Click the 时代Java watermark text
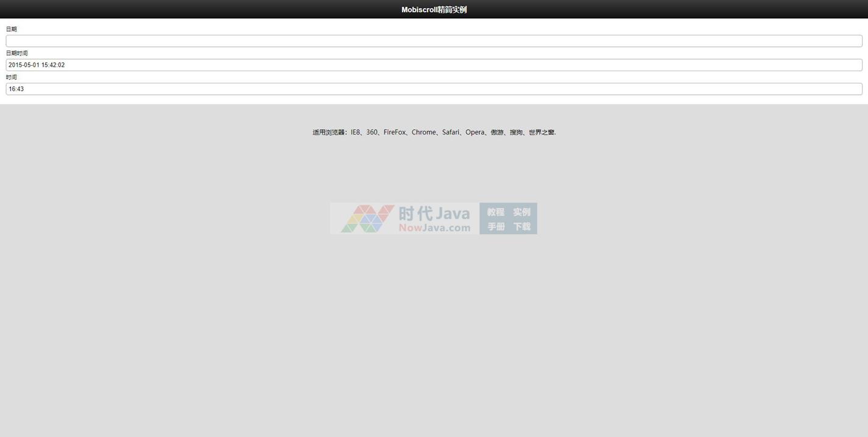 (x=434, y=213)
